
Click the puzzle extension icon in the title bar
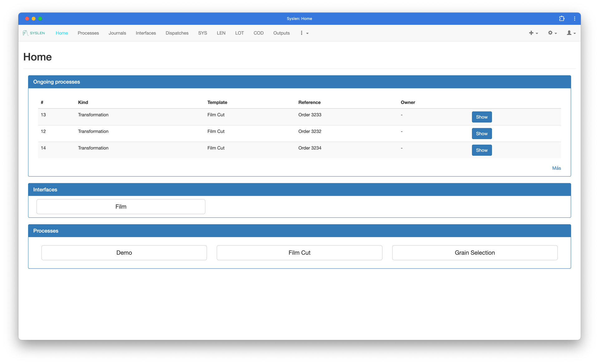562,19
